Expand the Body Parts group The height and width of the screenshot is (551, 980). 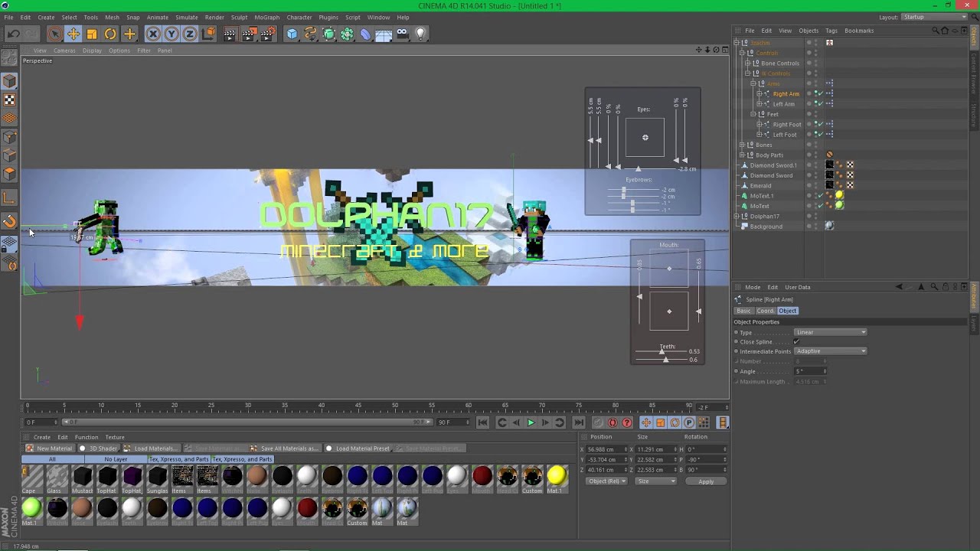pyautogui.click(x=742, y=155)
